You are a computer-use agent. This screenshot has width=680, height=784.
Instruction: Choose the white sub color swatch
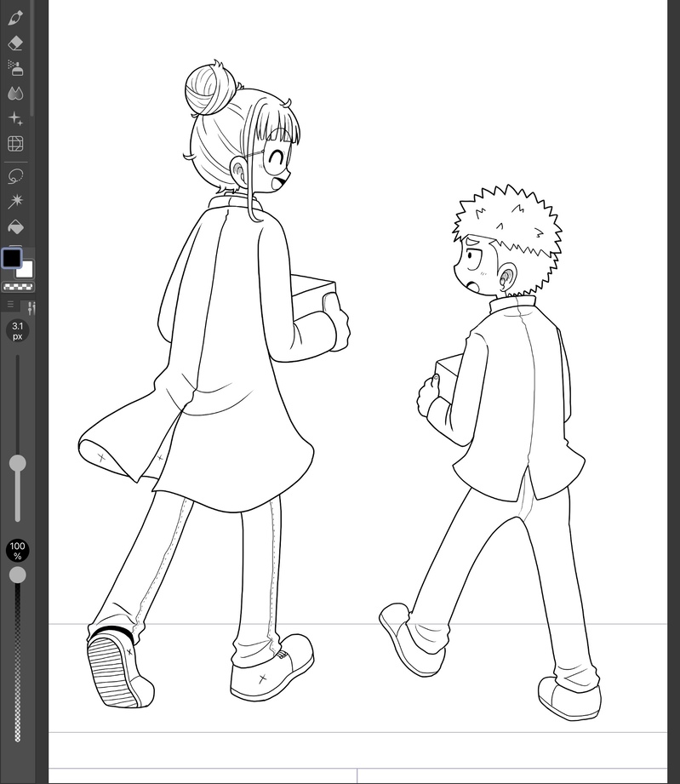(x=25, y=270)
